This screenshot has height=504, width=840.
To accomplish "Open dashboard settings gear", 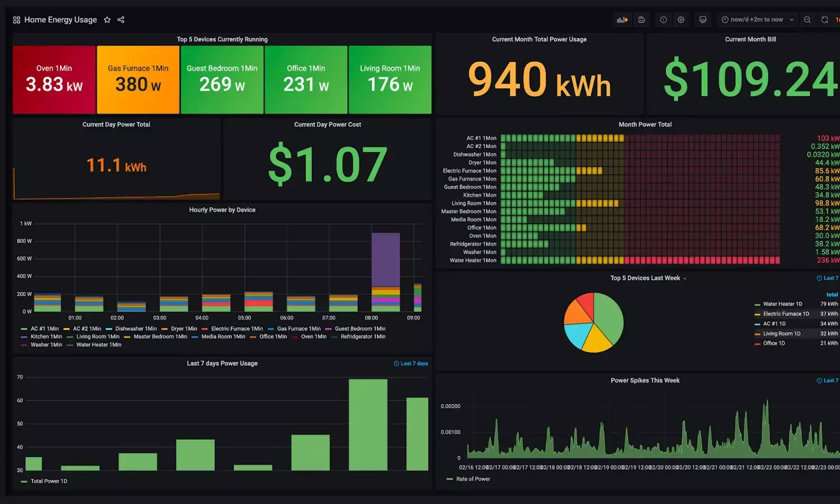I will click(681, 20).
